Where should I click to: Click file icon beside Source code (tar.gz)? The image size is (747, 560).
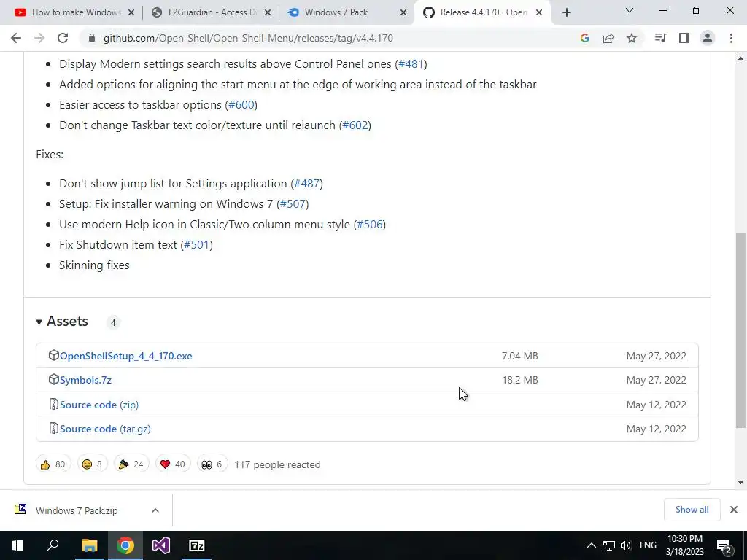click(x=54, y=428)
